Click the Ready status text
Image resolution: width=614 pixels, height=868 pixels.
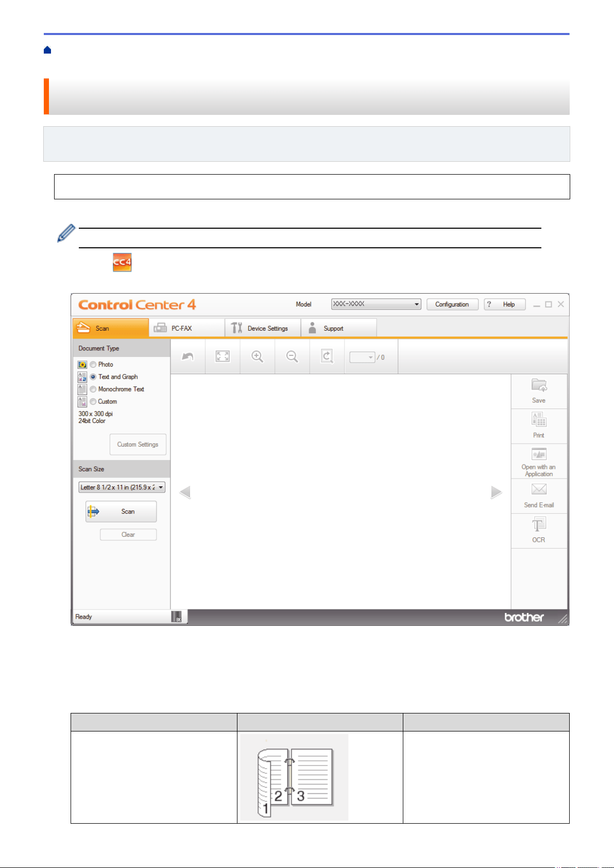pos(83,617)
